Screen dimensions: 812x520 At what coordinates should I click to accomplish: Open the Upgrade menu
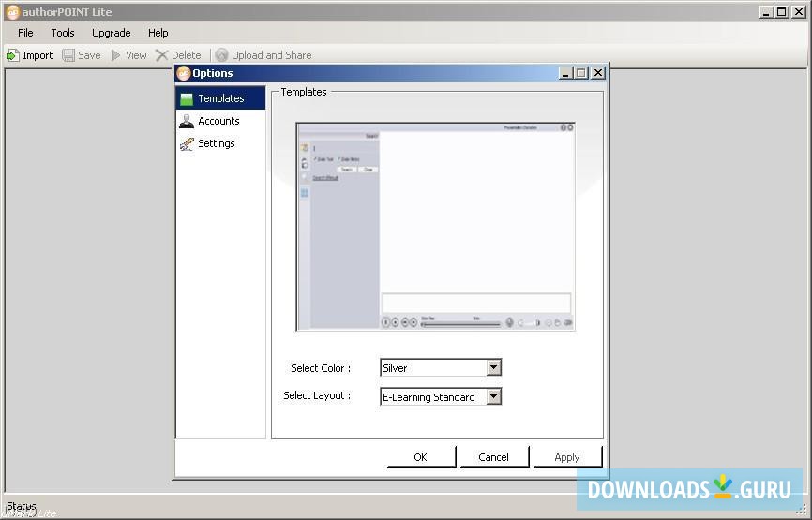tap(112, 33)
